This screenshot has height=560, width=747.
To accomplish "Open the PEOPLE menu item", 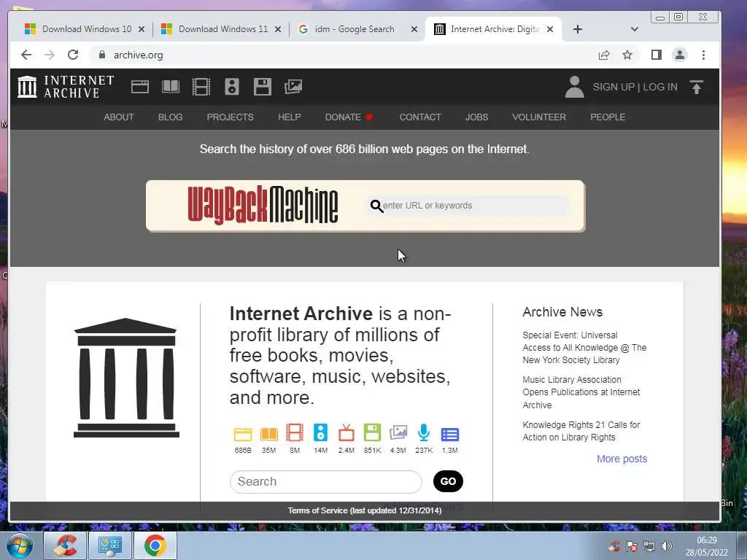I will (608, 117).
